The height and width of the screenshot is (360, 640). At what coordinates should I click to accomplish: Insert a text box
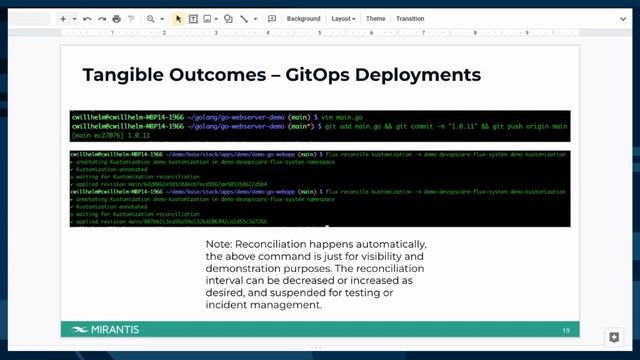pos(193,19)
